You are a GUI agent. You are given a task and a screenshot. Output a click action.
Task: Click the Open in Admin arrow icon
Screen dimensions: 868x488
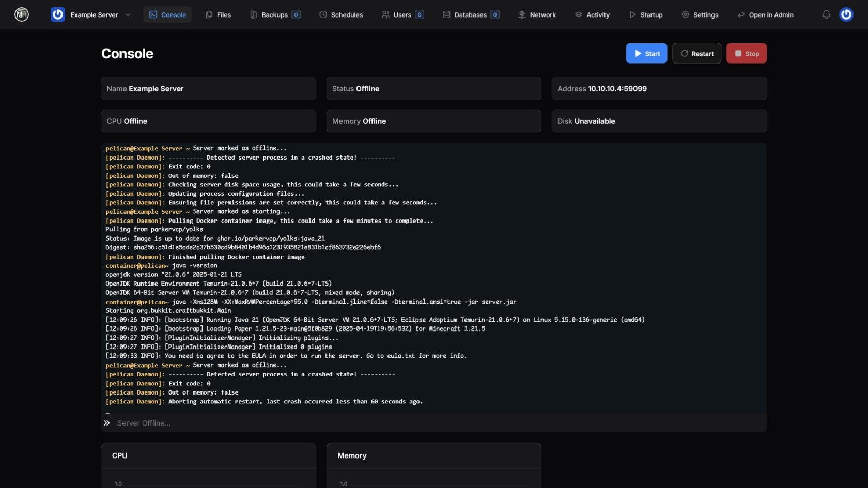[x=741, y=14]
